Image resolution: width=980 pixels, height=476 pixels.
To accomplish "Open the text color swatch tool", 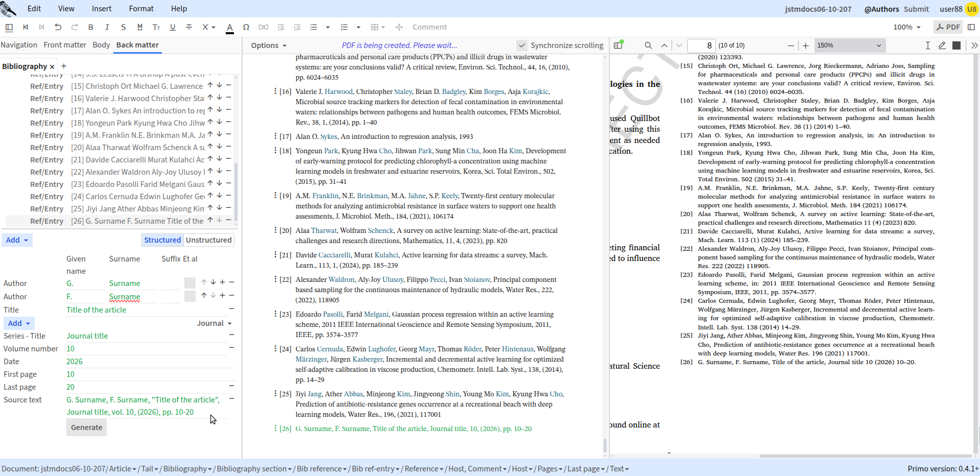I will point(230,28).
